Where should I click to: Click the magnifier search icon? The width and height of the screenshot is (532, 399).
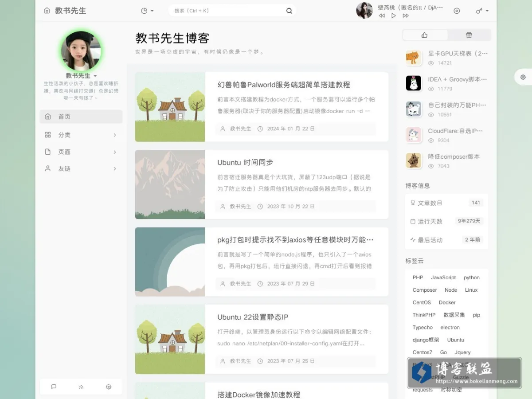(x=289, y=11)
